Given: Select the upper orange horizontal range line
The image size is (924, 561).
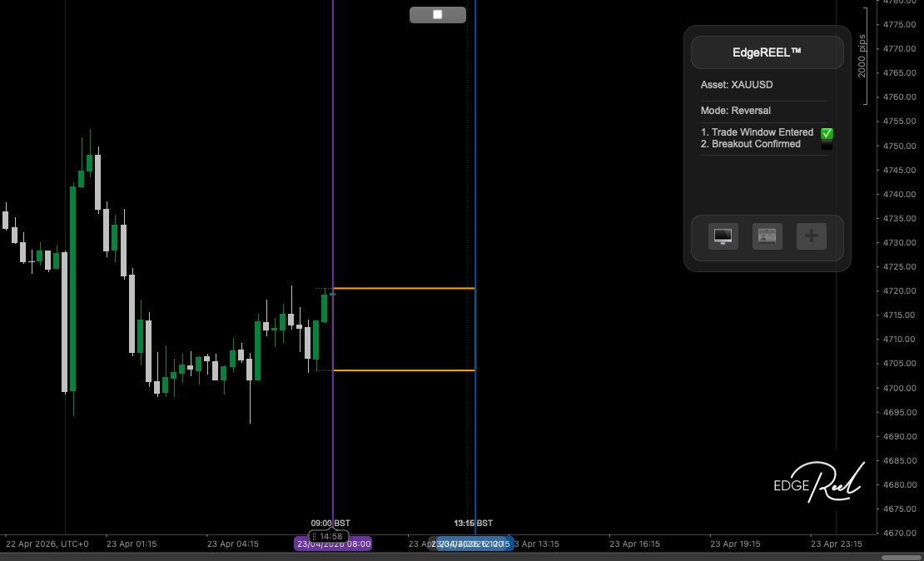Looking at the screenshot, I should (x=404, y=288).
